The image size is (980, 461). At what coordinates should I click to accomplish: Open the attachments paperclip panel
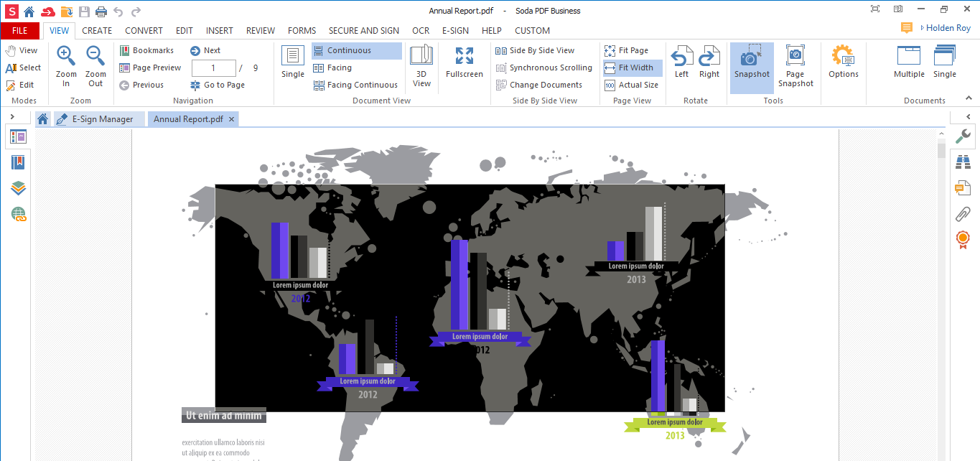pyautogui.click(x=962, y=213)
